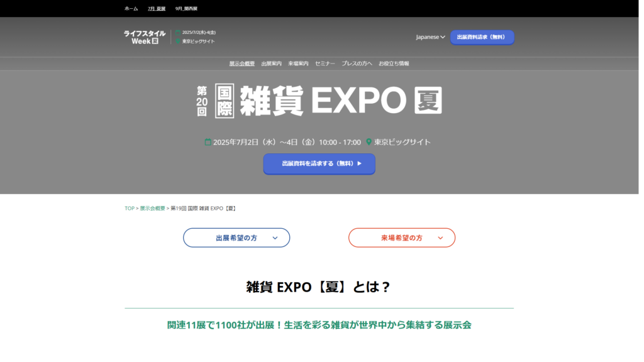Click the calendar icon next to 2025年7月2日 in banner
Image resolution: width=644 pixels, height=362 pixels.
point(208,141)
